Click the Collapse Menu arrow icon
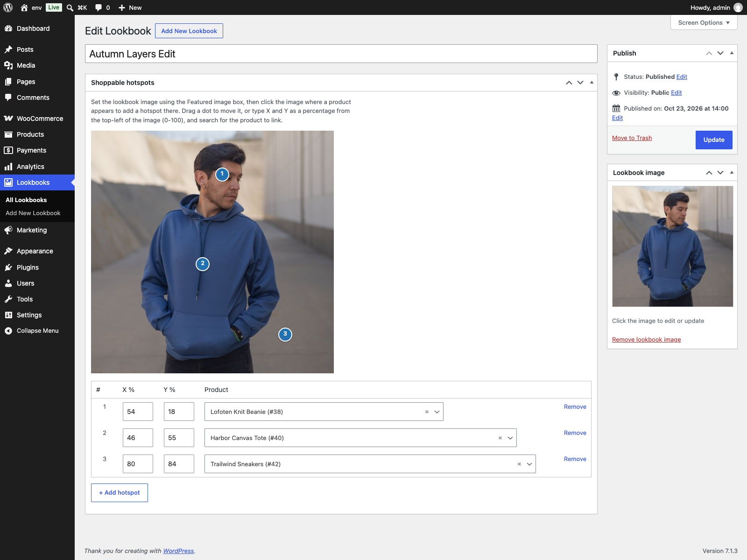 [8, 331]
